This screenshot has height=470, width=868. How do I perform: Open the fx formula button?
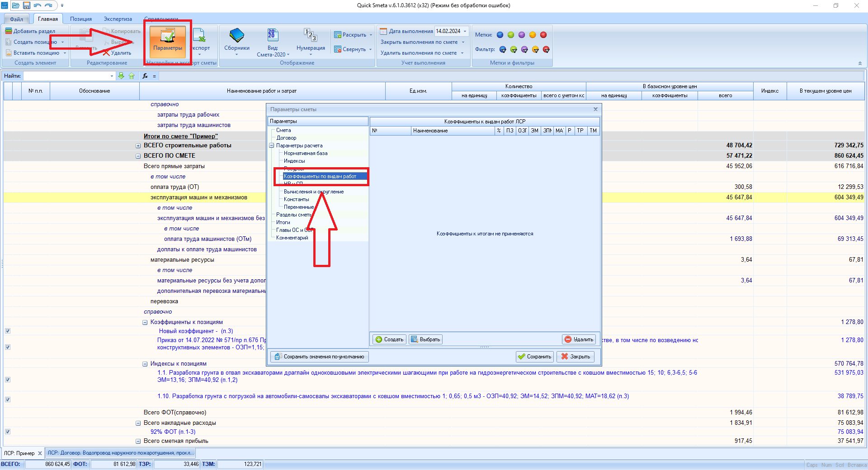[x=145, y=76]
